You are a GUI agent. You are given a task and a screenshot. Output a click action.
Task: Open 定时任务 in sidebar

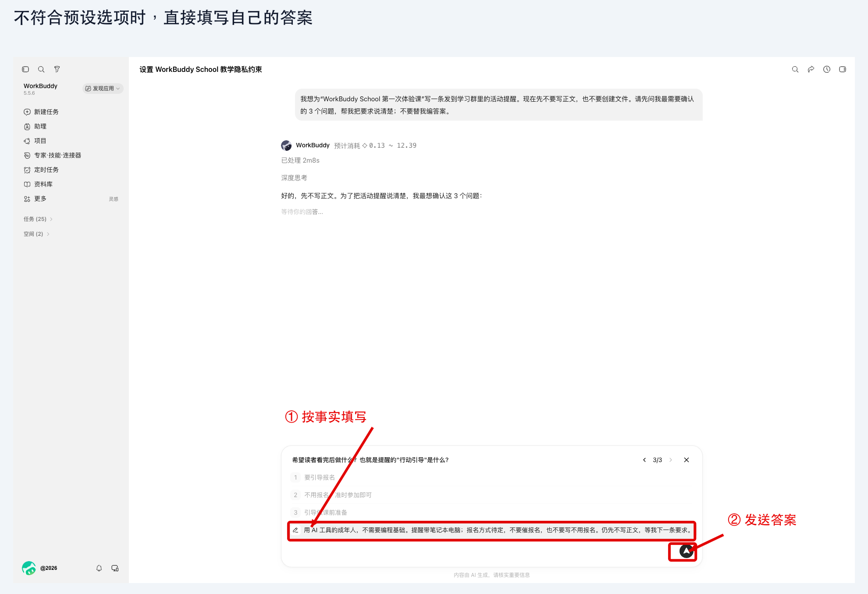tap(41, 170)
